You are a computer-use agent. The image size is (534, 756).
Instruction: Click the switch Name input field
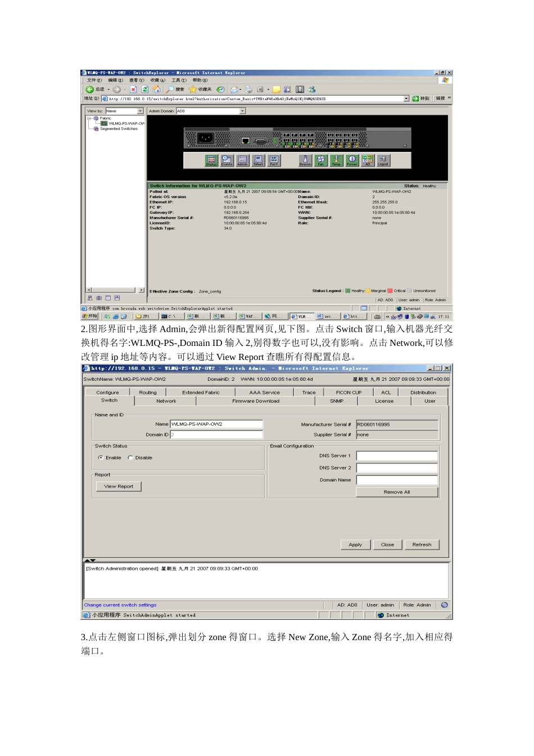tap(216, 424)
